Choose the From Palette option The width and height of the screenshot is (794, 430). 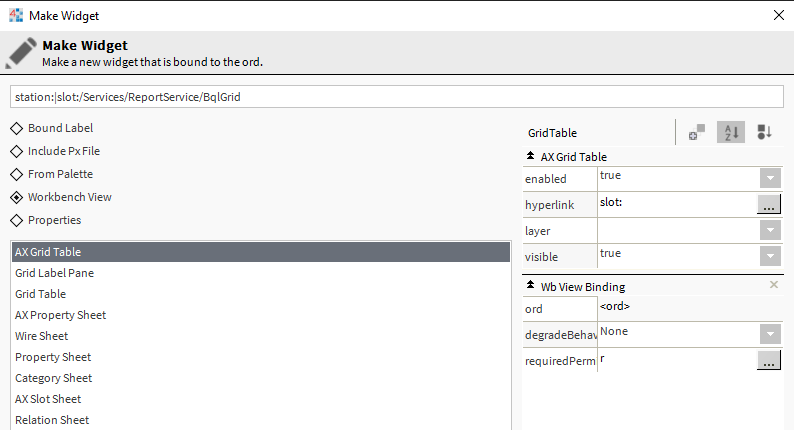(x=16, y=174)
